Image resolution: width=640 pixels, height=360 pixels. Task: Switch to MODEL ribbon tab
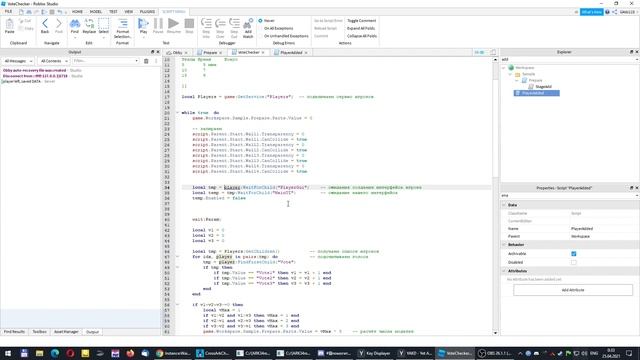click(x=96, y=12)
